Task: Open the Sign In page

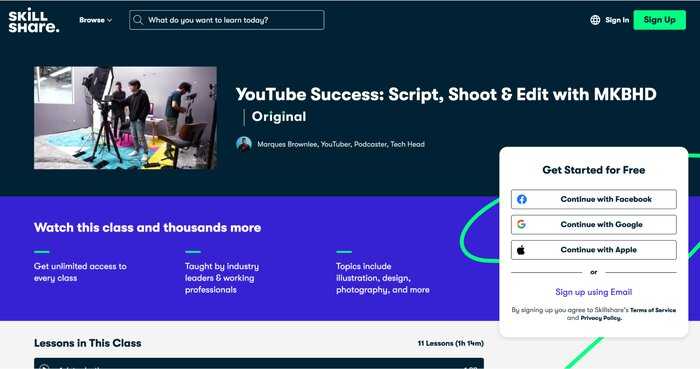Action: pyautogui.click(x=617, y=20)
